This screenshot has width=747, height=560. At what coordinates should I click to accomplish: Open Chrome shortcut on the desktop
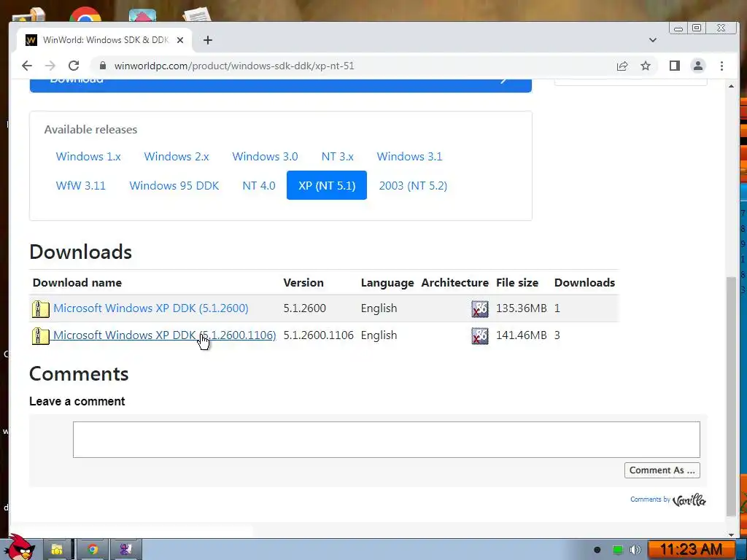[85, 15]
